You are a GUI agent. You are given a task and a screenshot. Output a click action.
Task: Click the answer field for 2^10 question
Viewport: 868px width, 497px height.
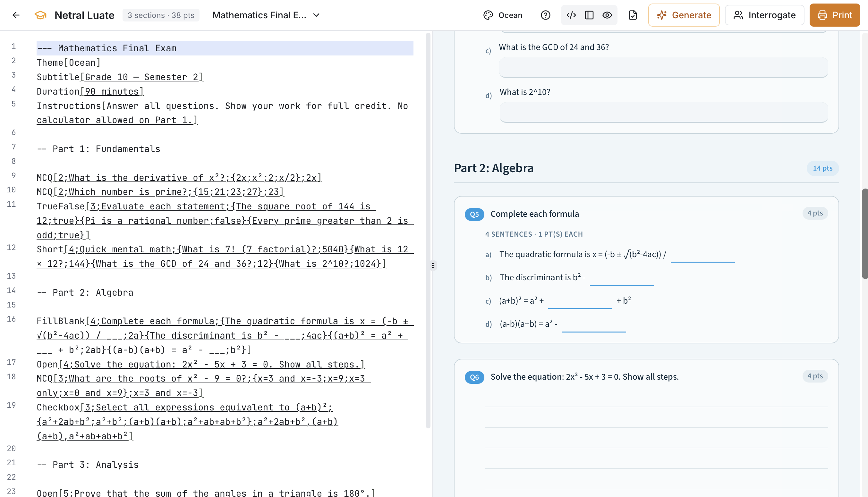[x=663, y=112]
